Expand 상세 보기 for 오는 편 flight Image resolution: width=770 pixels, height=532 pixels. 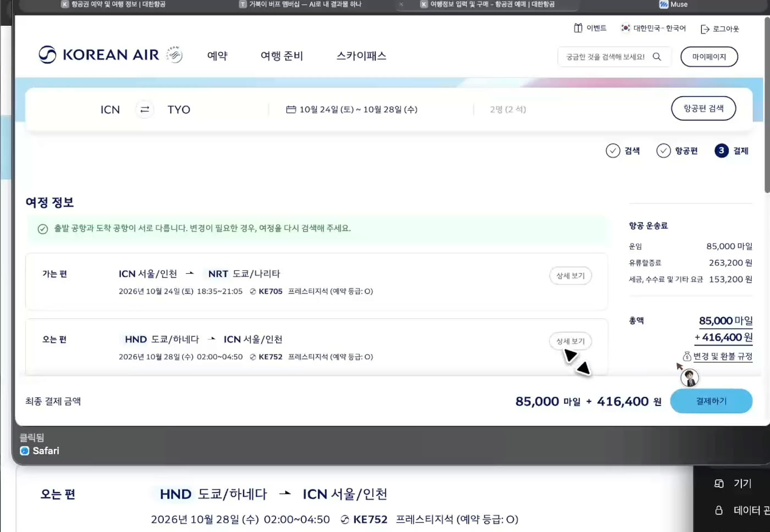(570, 341)
